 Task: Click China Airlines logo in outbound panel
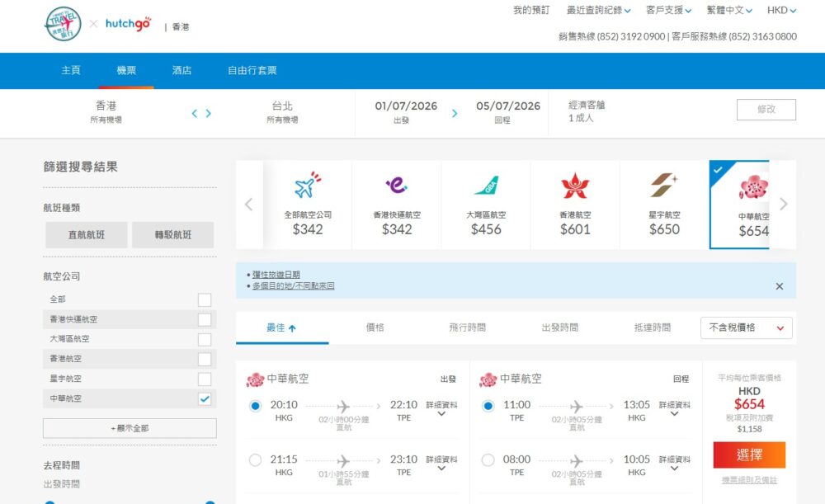coord(255,379)
